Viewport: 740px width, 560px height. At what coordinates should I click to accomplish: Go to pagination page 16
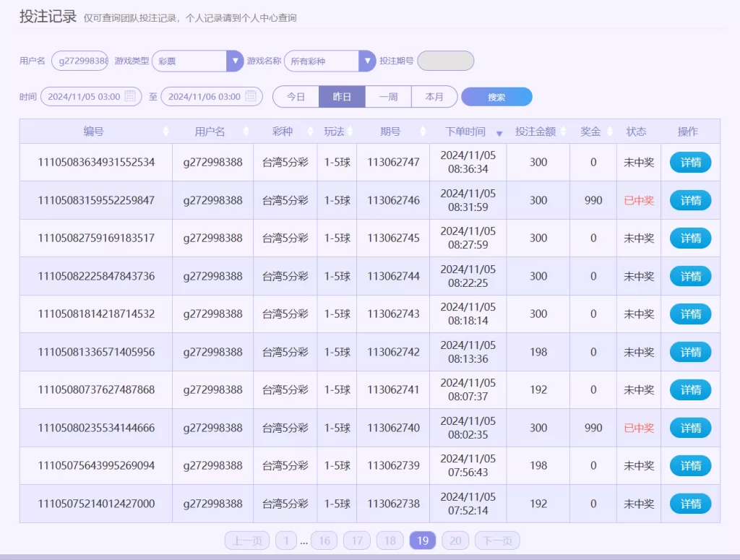click(x=324, y=540)
